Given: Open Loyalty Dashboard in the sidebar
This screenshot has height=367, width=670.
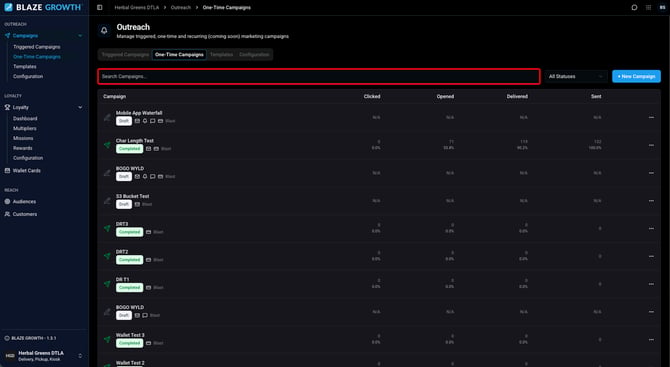Looking at the screenshot, I should 25,119.
